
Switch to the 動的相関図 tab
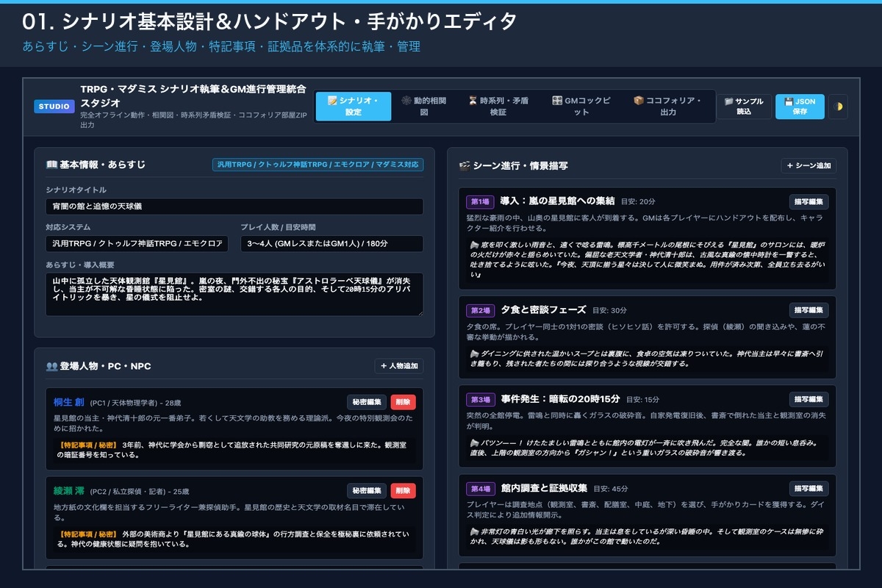click(424, 107)
